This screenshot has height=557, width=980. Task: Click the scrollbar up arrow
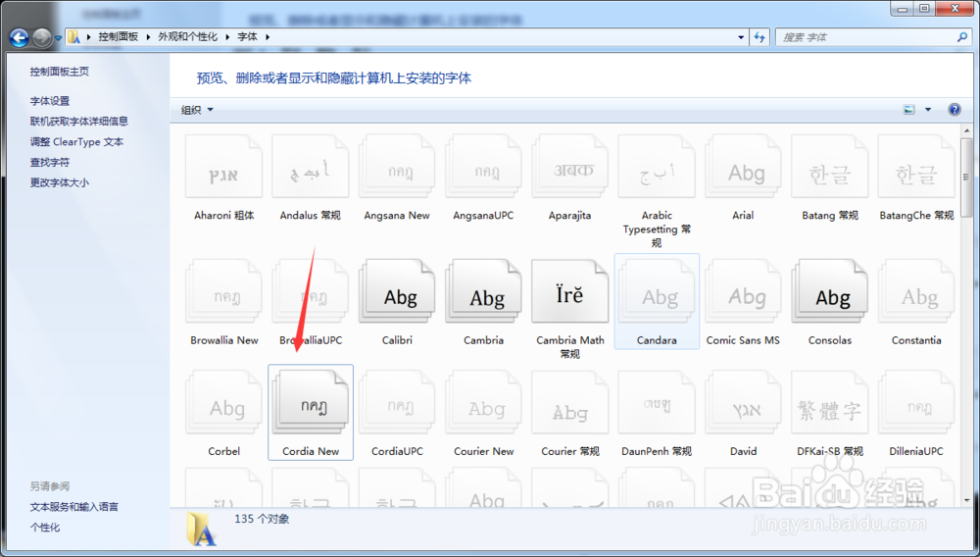966,130
